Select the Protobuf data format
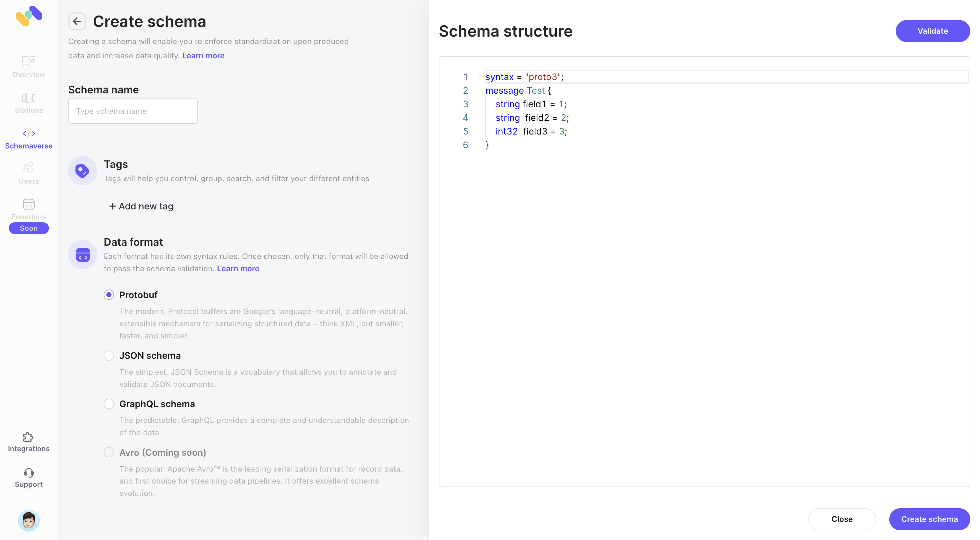Screen dimensions: 980x540 [x=109, y=295]
